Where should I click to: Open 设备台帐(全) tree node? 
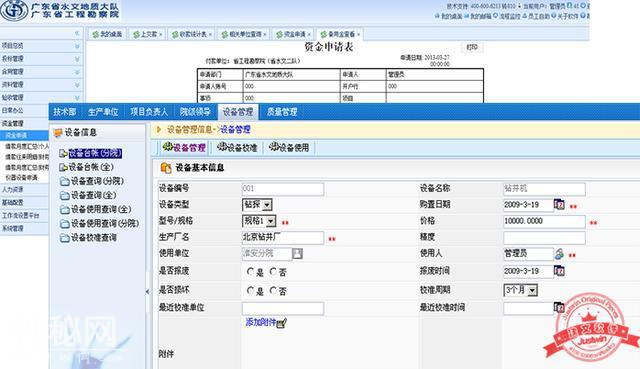pyautogui.click(x=91, y=167)
